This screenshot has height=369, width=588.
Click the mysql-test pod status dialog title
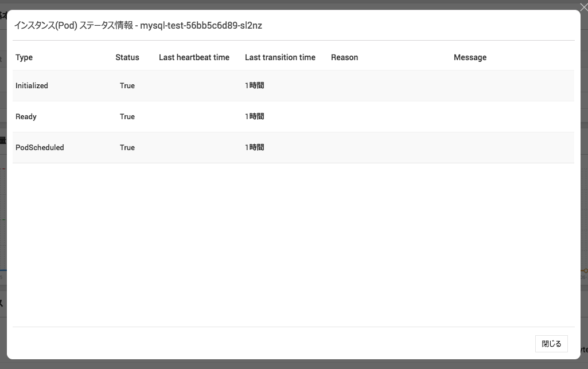[x=138, y=26]
